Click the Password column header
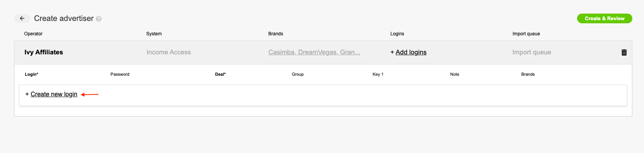The image size is (644, 153). [x=120, y=74]
